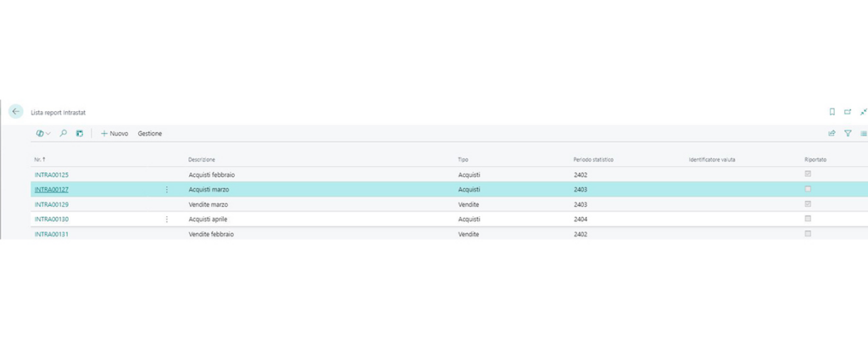Toggle Riportato checkbox for INTRA00129
Image resolution: width=868 pixels, height=339 pixels.
808,204
